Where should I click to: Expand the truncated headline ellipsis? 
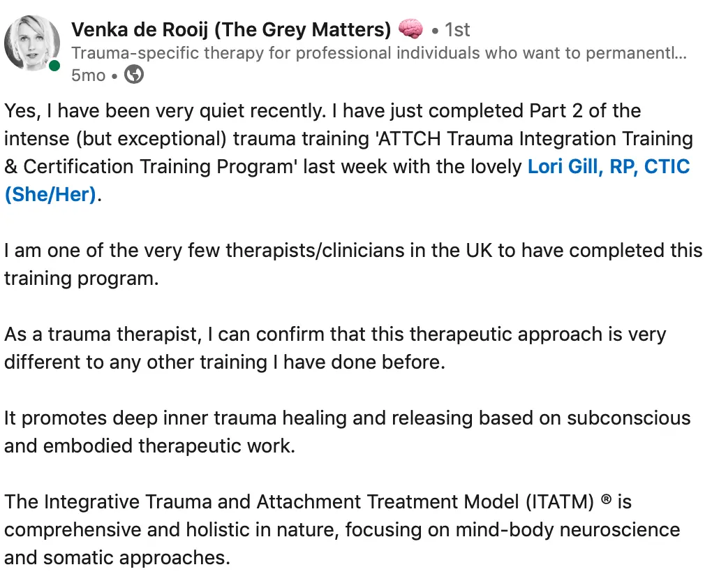681,53
